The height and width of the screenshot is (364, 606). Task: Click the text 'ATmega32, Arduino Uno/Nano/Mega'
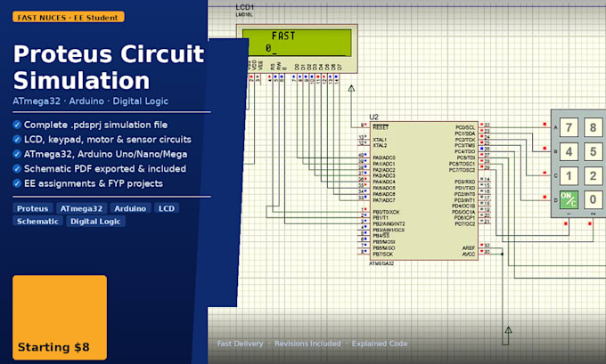105,154
